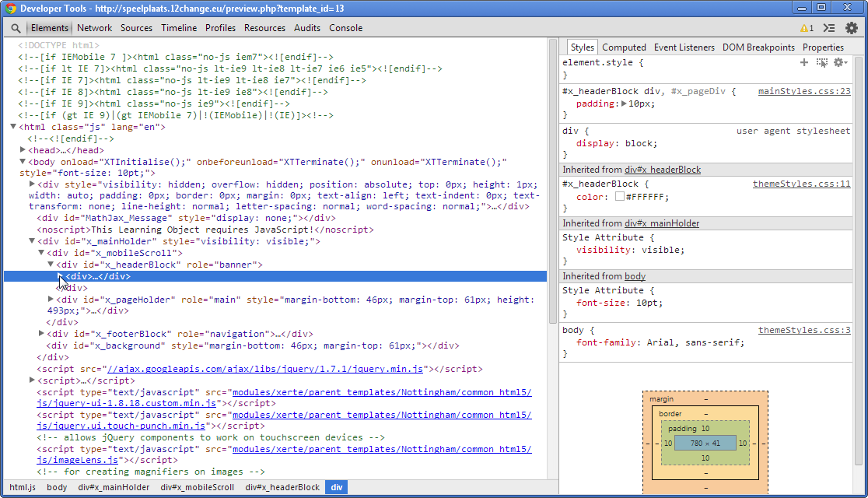868x498 pixels.
Task: Add new style rule plus icon
Action: pyautogui.click(x=803, y=62)
